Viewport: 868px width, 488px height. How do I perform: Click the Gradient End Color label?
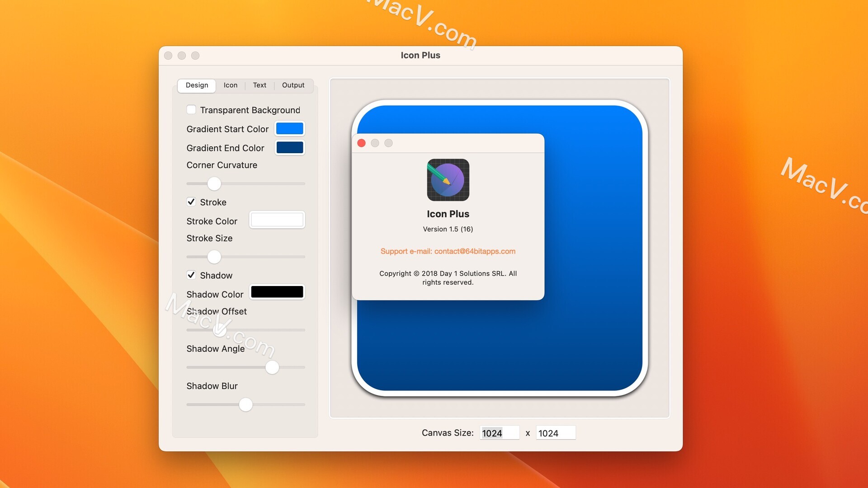(x=225, y=148)
